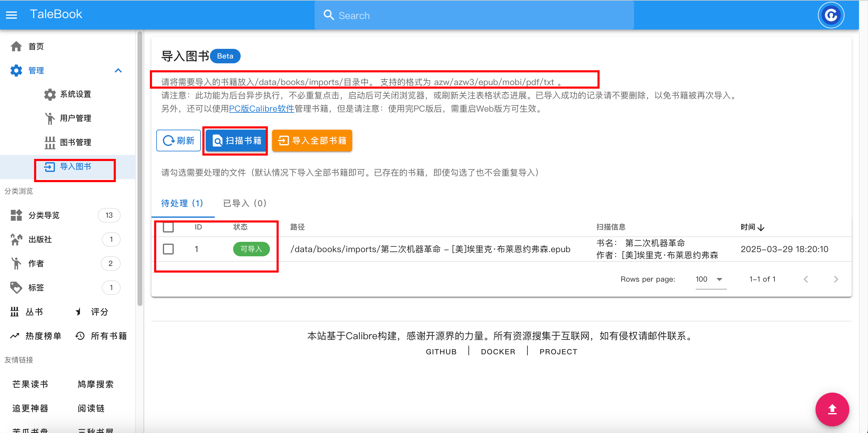Click the home icon labeled 首页

16,46
